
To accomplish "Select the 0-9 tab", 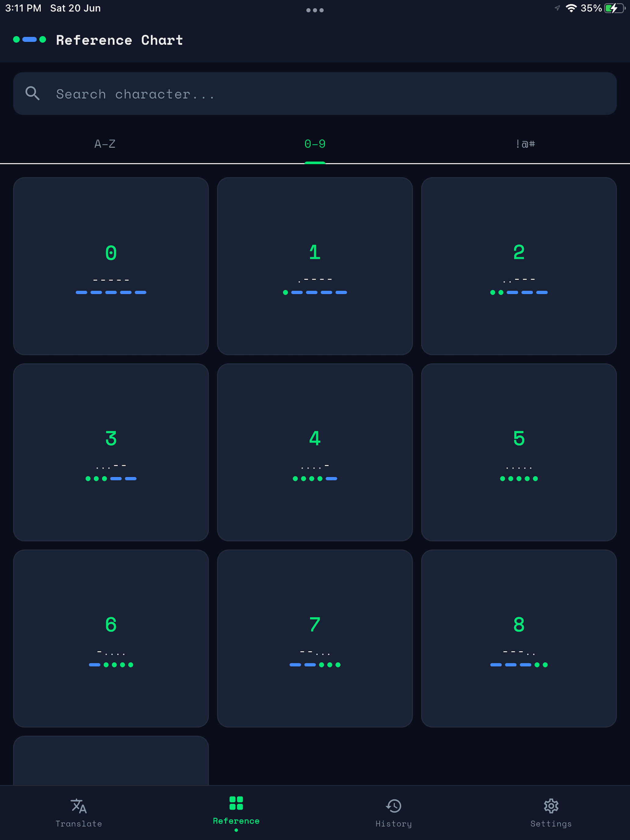I will click(x=315, y=144).
